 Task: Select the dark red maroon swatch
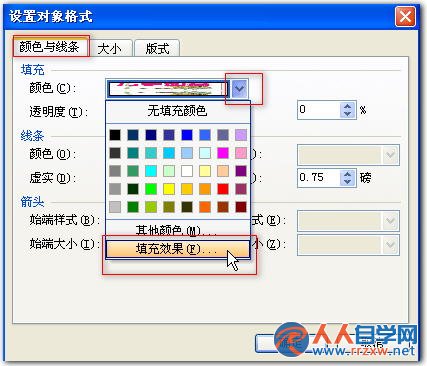point(241,207)
